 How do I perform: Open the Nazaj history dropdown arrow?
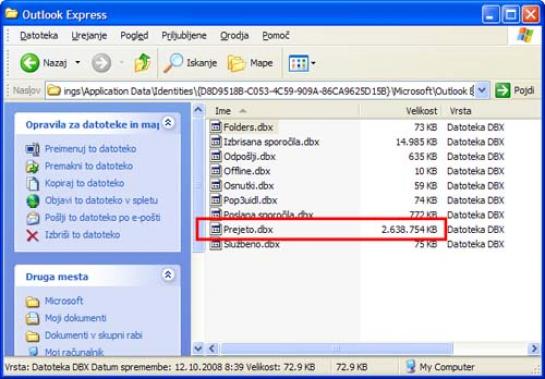78,63
